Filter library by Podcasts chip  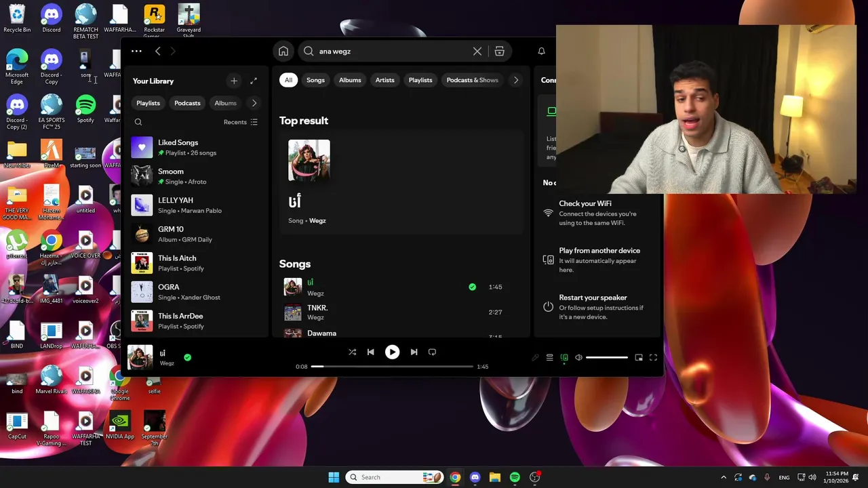coord(187,103)
